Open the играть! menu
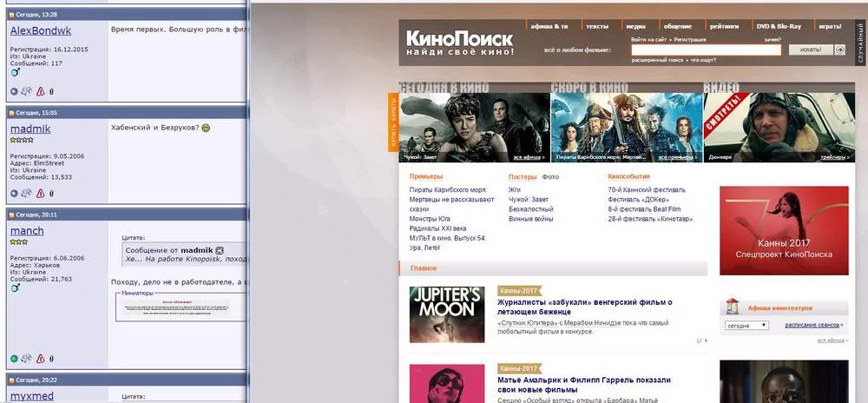This screenshot has width=868, height=403. 830,26
